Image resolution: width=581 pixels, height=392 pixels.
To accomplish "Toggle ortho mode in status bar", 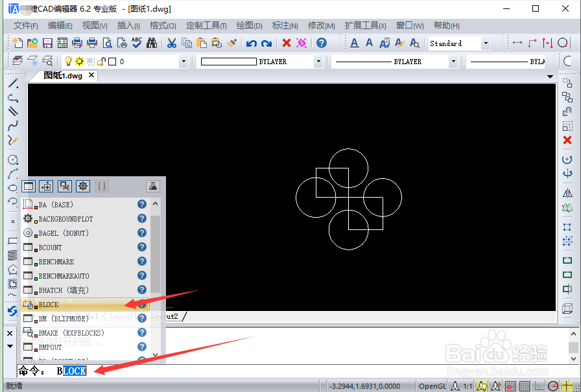I will (539, 386).
